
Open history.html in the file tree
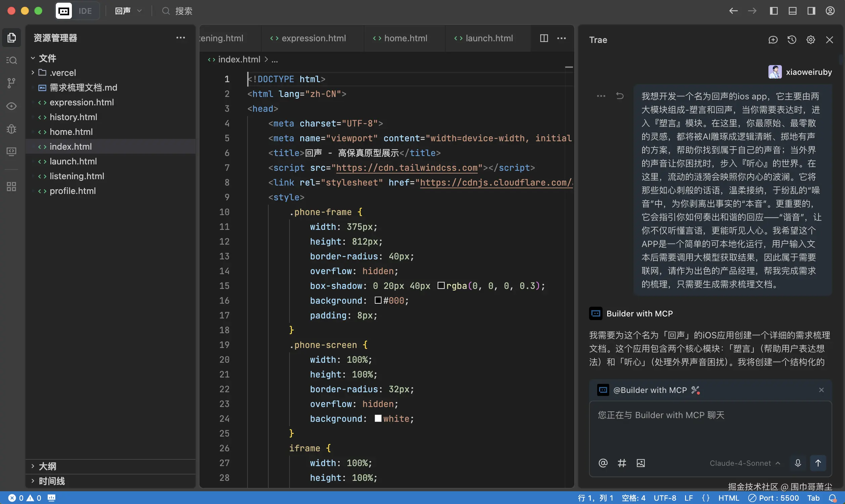111,117
